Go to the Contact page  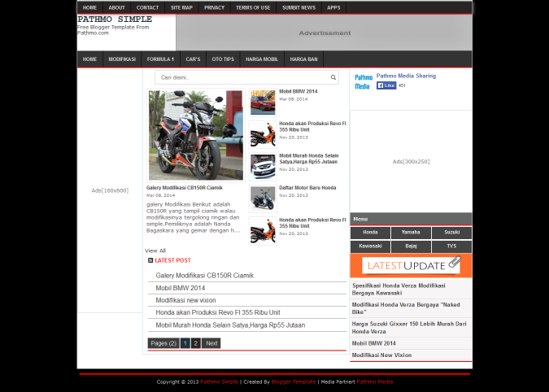tap(147, 7)
